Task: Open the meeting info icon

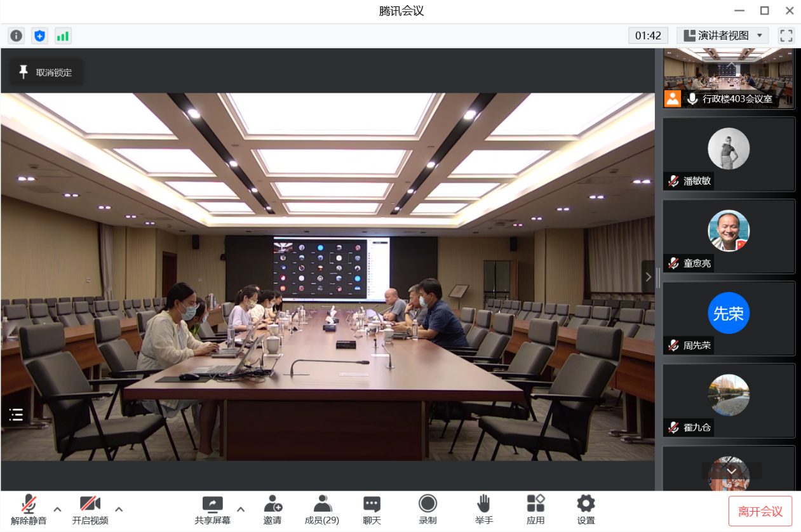Action: tap(17, 36)
